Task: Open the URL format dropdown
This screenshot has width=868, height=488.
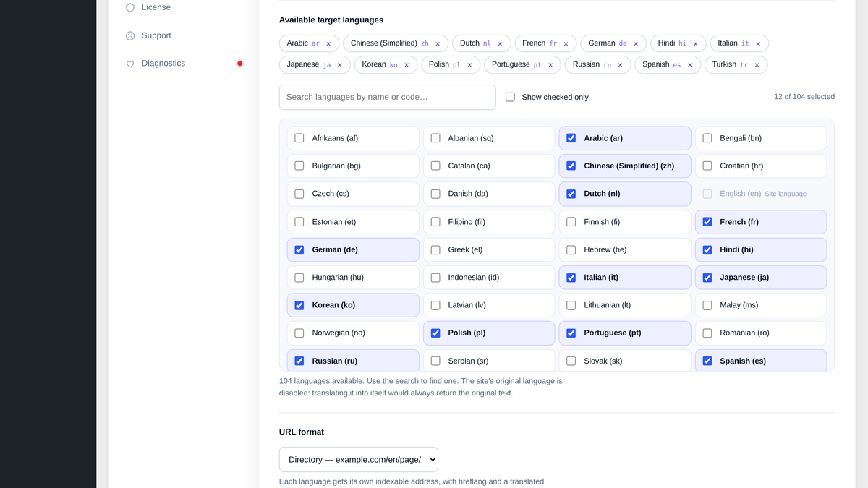Action: pos(359,459)
